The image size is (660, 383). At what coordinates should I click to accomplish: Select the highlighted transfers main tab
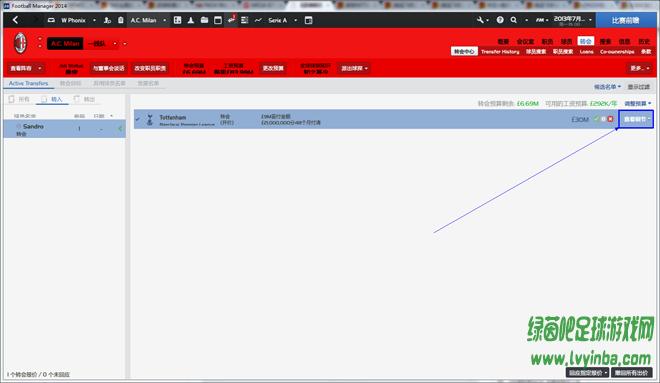[x=585, y=41]
